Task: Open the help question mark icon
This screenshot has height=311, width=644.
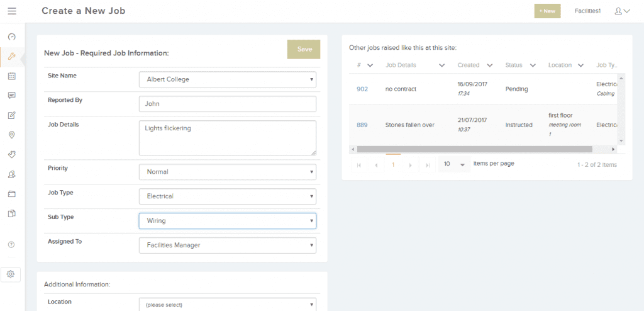Action: click(11, 244)
